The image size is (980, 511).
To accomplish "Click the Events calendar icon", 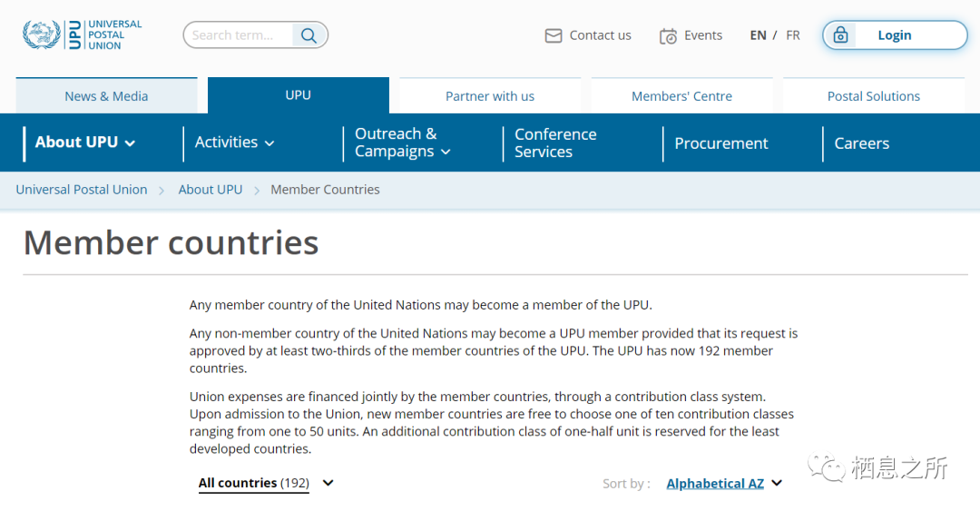I will (668, 36).
